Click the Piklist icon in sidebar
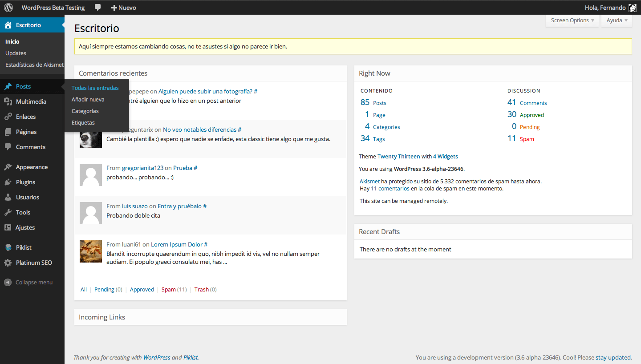 pyautogui.click(x=8, y=247)
